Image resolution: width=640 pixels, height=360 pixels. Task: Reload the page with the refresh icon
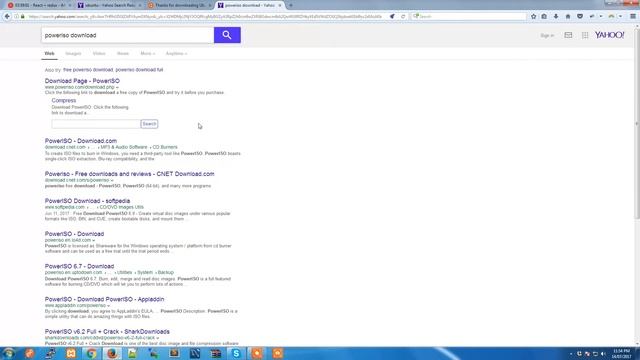tap(403, 16)
